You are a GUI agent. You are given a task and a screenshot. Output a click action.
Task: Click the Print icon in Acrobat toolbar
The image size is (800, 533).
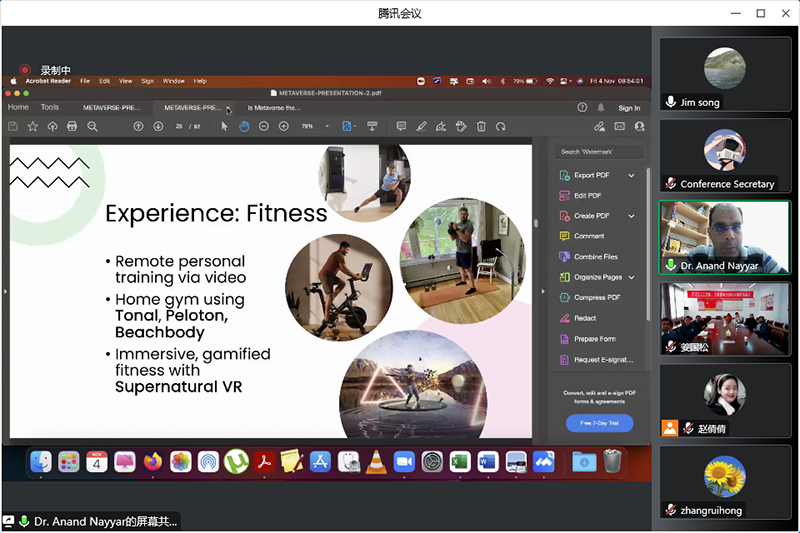click(72, 126)
